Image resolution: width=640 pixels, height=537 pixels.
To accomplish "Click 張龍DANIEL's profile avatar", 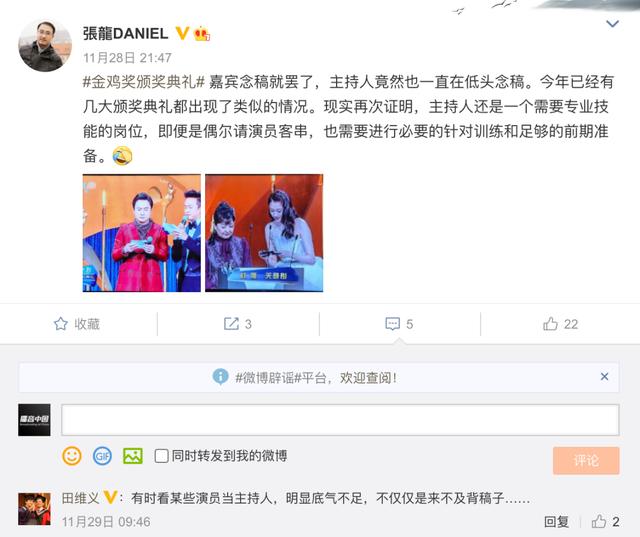I will click(x=45, y=45).
